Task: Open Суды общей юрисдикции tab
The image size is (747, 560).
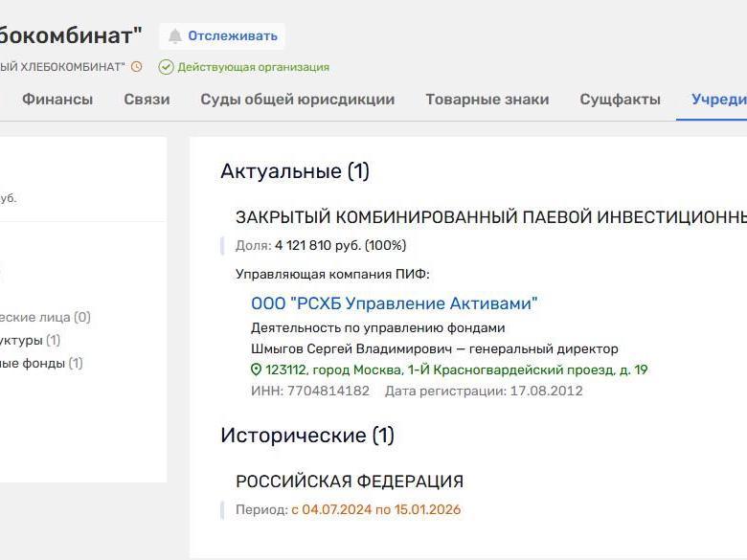Action: pyautogui.click(x=297, y=99)
